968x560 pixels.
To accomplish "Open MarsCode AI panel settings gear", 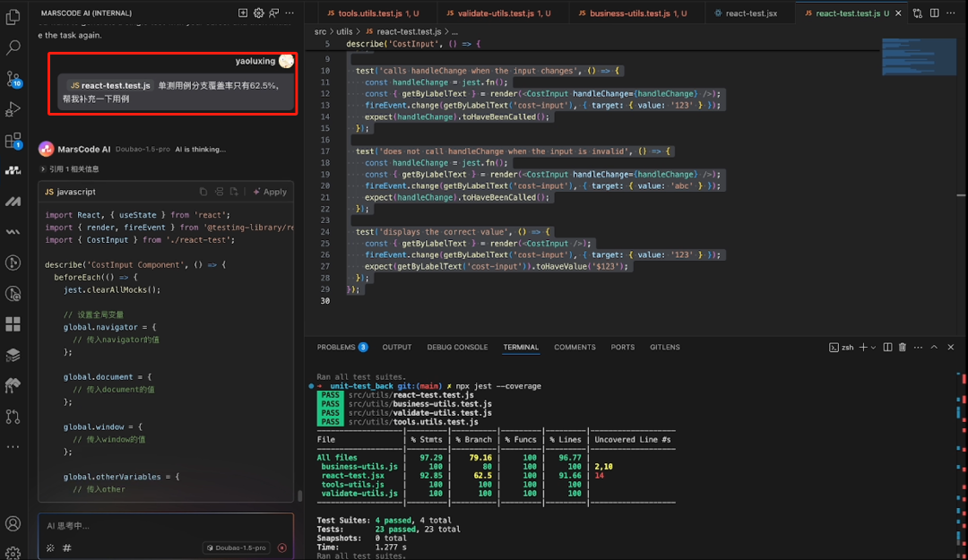I will [x=259, y=13].
